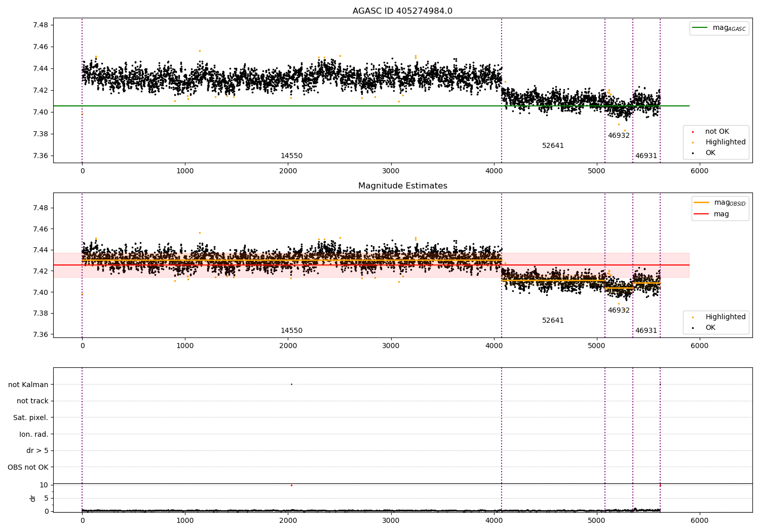Screen dimensions: 760x532
Task: Click the title 'AGASC ID 405274984.0'
Action: click(402, 11)
